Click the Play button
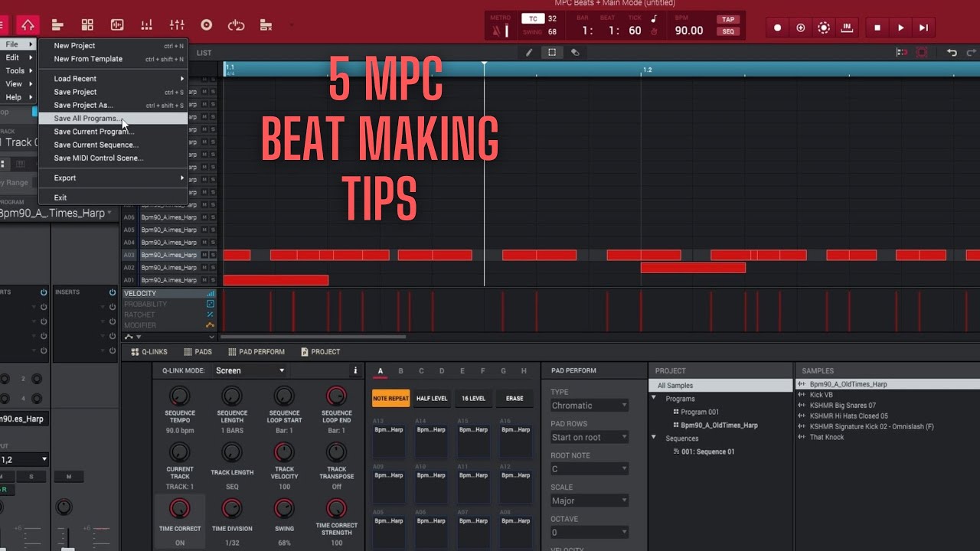 (901, 28)
